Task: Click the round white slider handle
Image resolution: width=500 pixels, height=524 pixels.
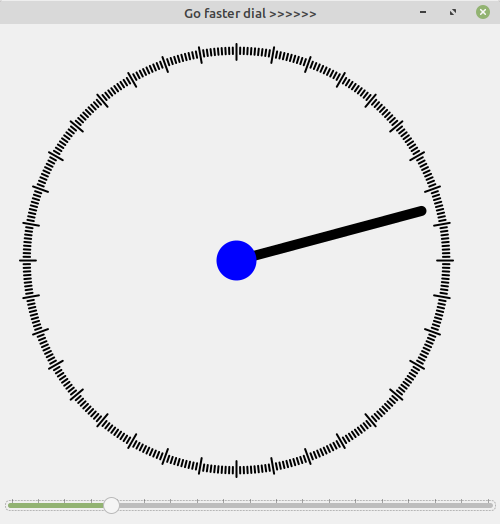Action: click(x=111, y=505)
